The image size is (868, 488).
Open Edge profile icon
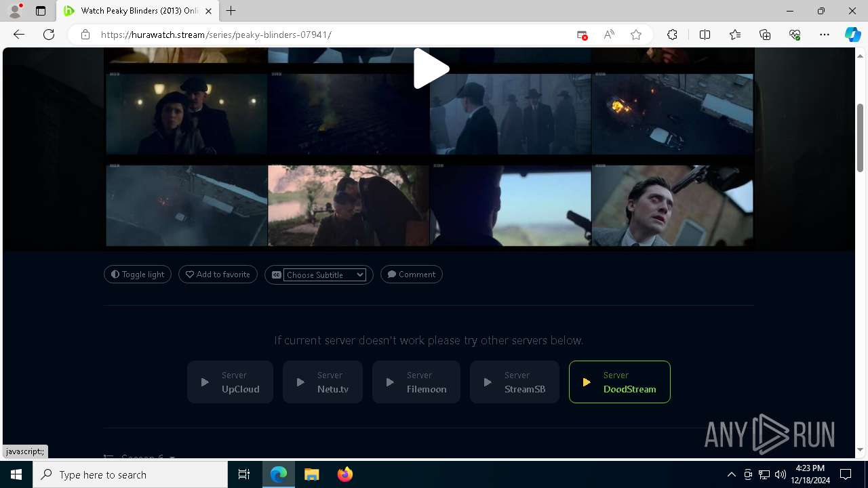click(x=15, y=11)
